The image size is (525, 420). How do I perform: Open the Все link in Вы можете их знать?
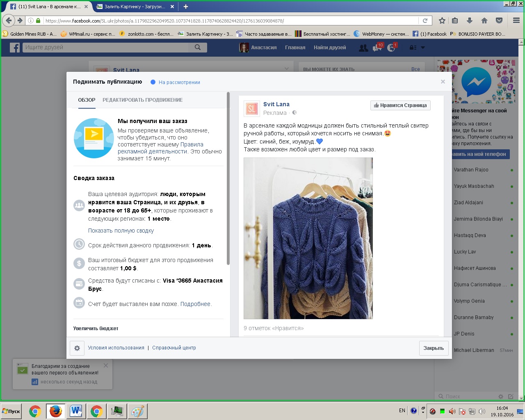[x=415, y=69]
